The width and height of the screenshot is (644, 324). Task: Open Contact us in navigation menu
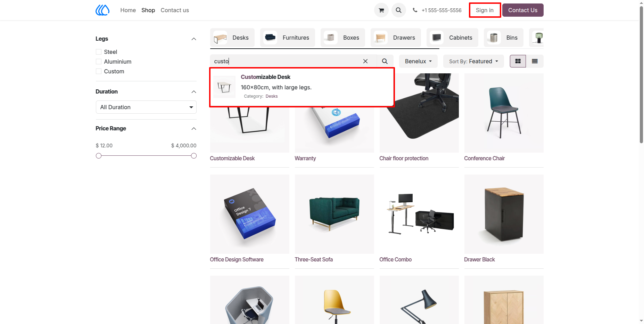[x=175, y=10]
